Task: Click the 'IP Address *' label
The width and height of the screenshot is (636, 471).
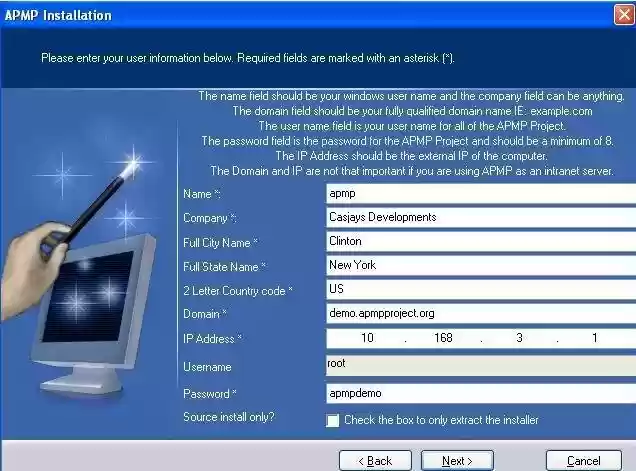Action: [212, 339]
